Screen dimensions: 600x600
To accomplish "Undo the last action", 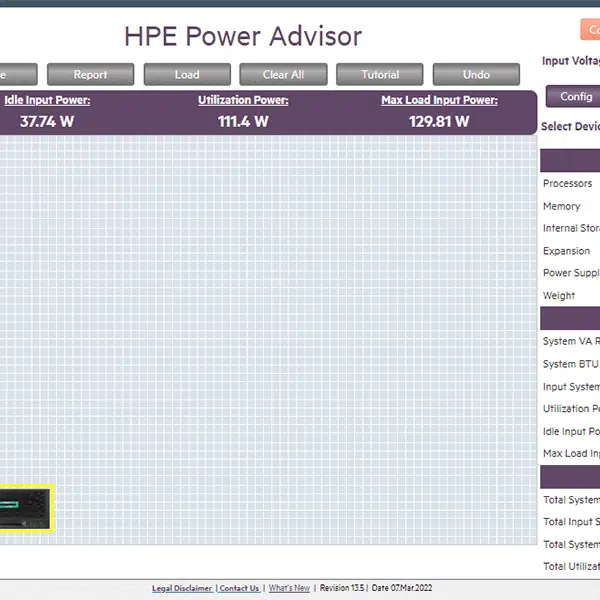I will (476, 74).
